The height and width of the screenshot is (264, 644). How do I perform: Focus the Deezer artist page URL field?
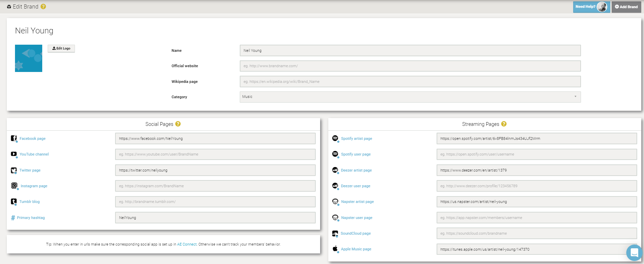(537, 170)
